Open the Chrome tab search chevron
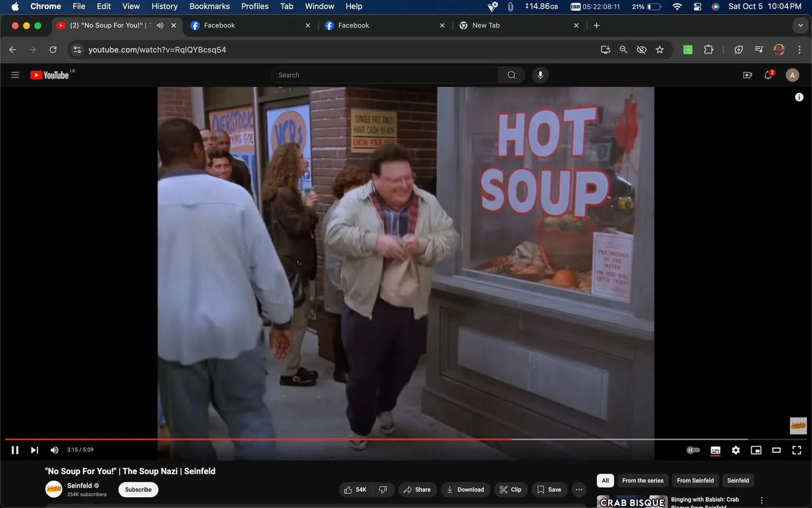This screenshot has width=812, height=508. 800,25
